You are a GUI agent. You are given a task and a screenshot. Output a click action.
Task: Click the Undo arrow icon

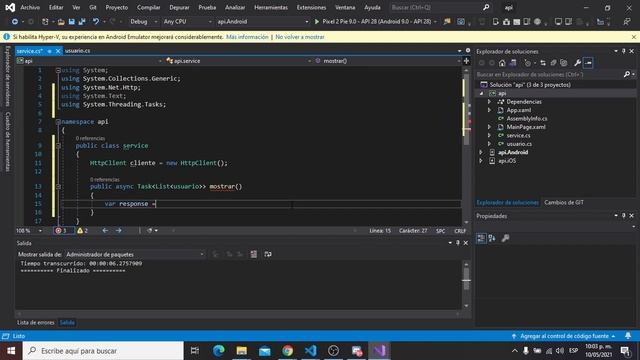coord(96,22)
